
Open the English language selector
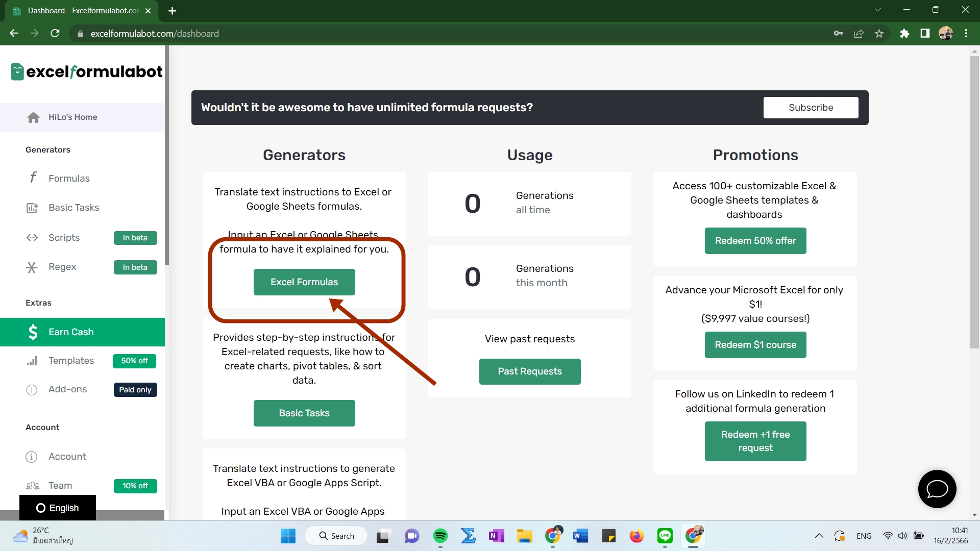(x=58, y=508)
